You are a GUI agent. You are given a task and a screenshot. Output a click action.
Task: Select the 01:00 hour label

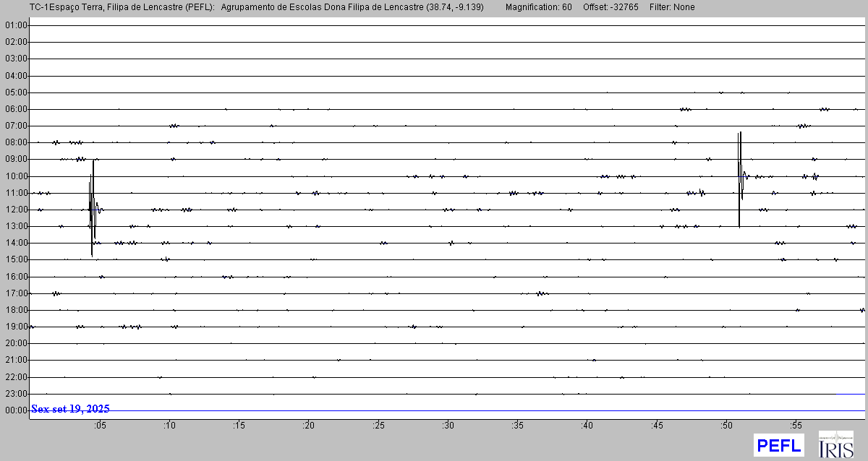(x=15, y=25)
